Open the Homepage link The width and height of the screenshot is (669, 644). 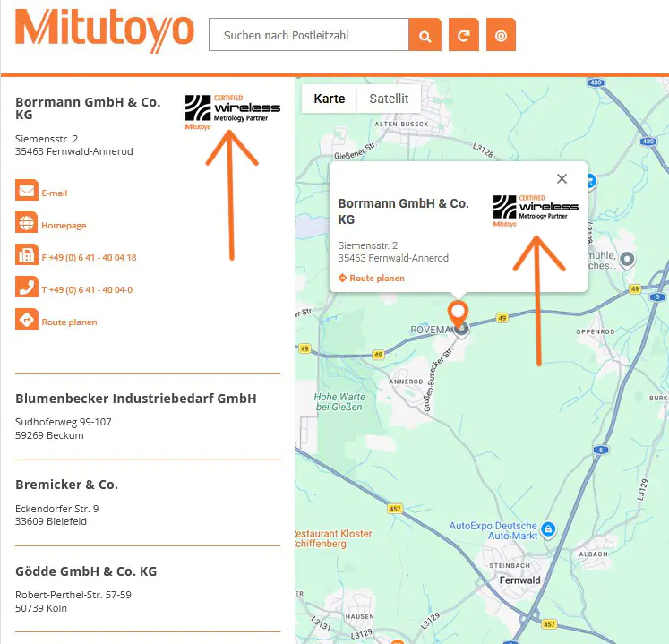[x=64, y=226]
